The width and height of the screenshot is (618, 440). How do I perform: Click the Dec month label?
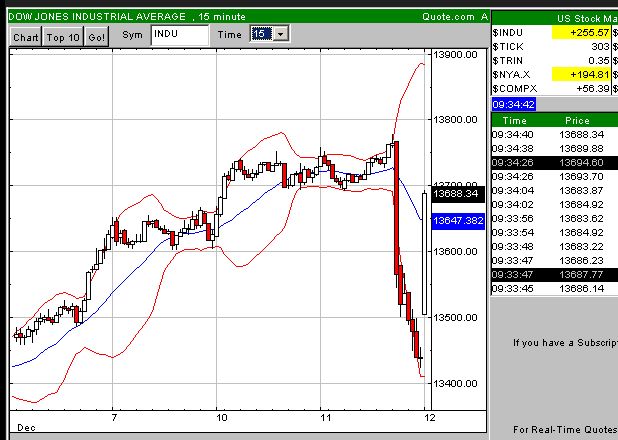coord(26,428)
